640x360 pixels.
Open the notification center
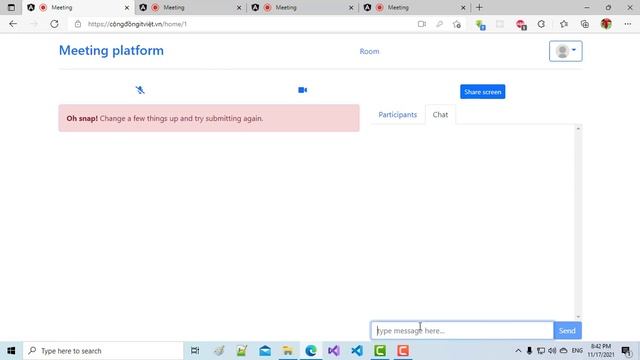[627, 351]
